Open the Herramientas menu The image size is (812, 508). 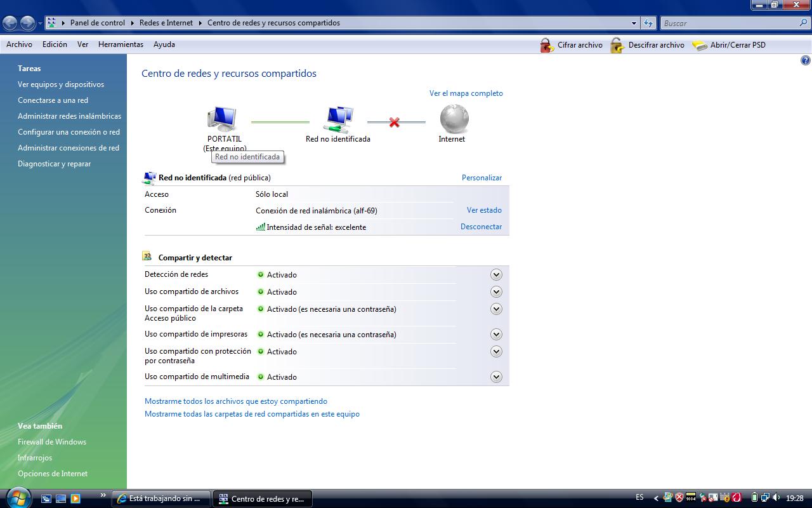point(121,44)
